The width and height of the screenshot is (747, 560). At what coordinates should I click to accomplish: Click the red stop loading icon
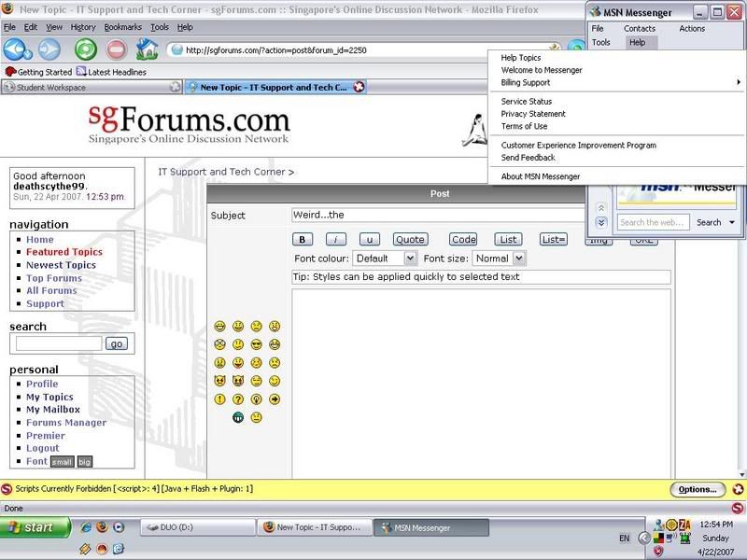(117, 49)
